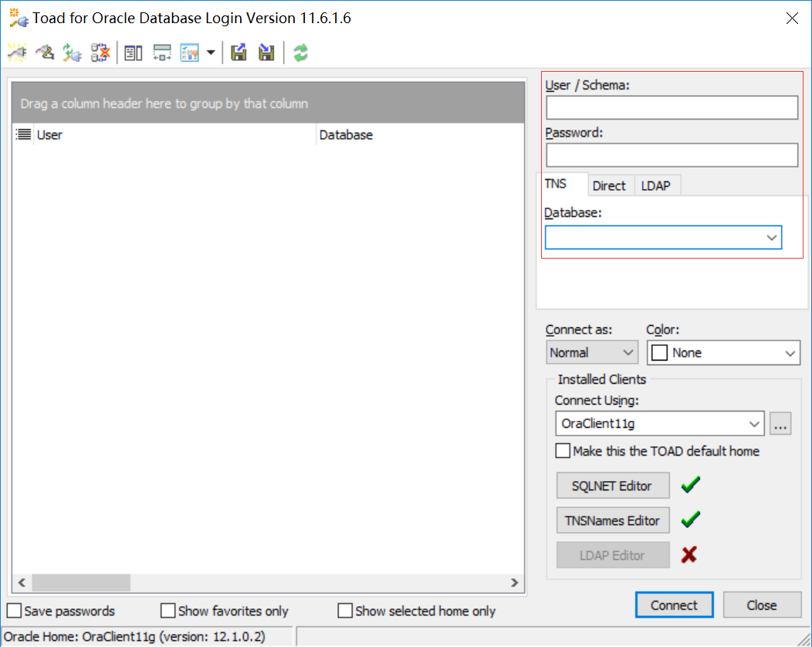The image size is (812, 647).
Task: Click the export connections disk icon
Action: [239, 53]
